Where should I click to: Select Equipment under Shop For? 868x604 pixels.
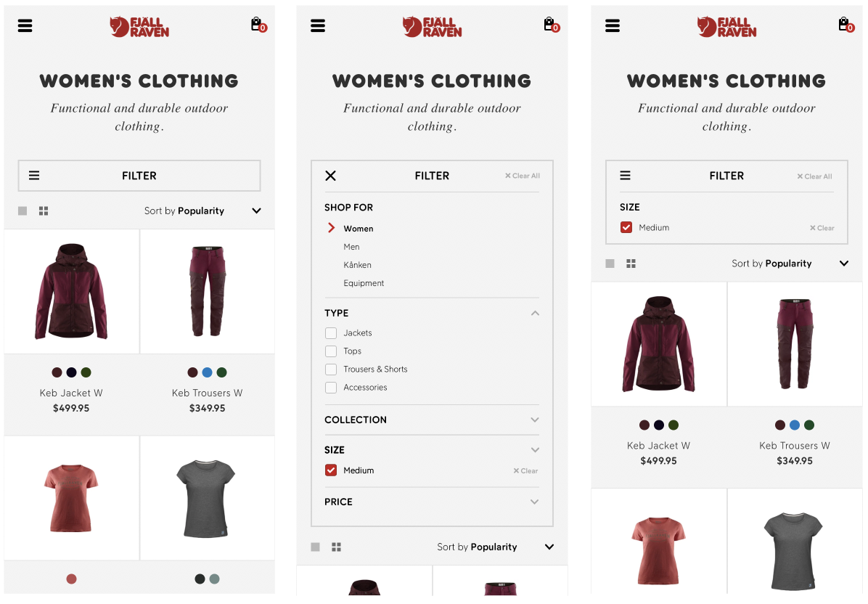point(364,283)
